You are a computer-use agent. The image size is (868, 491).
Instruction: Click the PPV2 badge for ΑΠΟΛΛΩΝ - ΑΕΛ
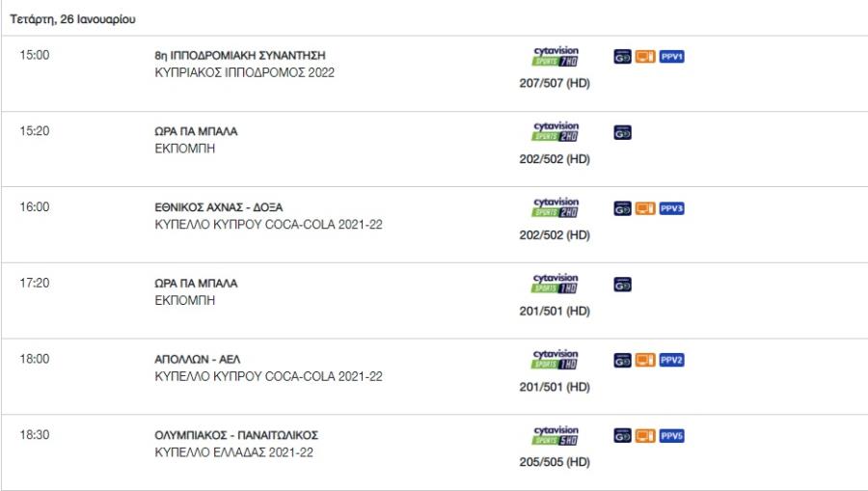[671, 361]
